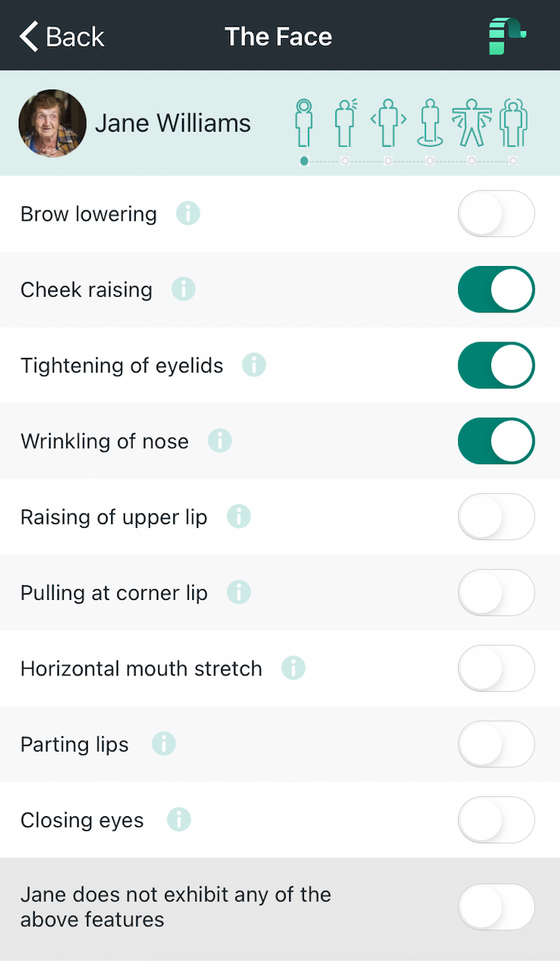Toggle on Parting lips
This screenshot has width=560, height=962.
[496, 743]
